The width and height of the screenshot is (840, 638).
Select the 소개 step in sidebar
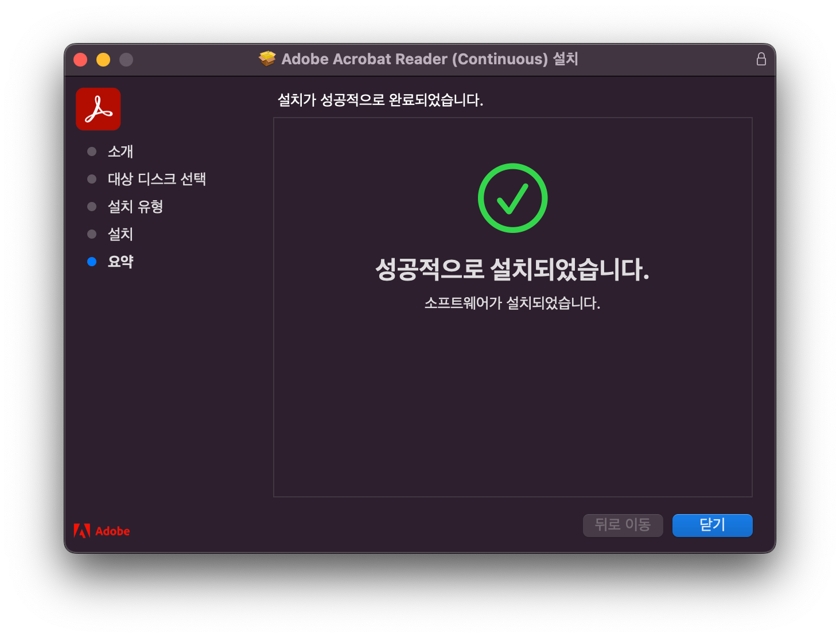[120, 151]
